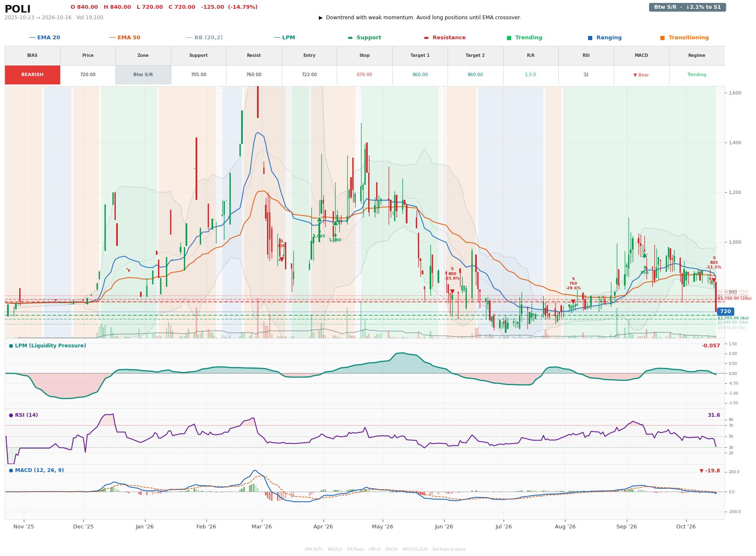Click the R1 760.00 (20x) resistance label
The image size is (756, 556).
[734, 298]
